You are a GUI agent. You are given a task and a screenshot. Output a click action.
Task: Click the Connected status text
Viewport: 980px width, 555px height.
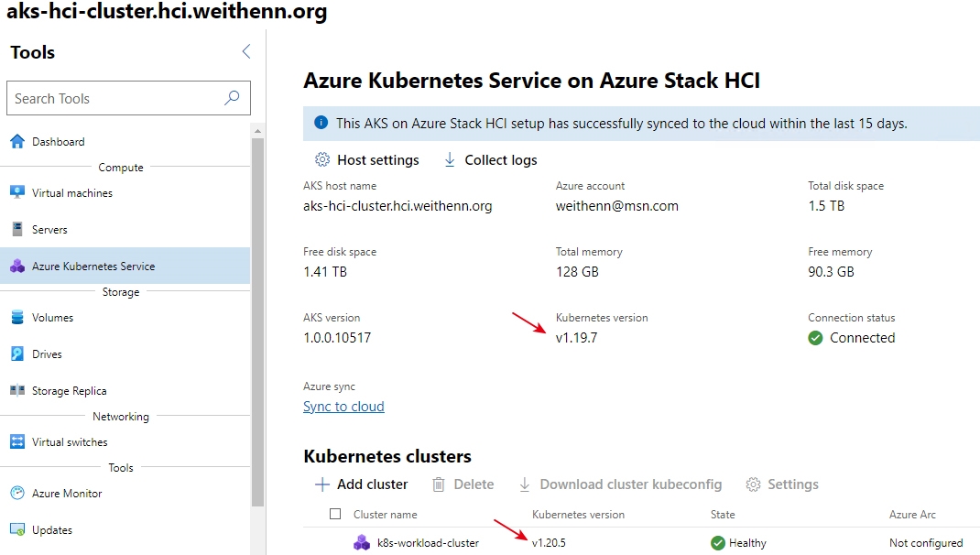863,338
